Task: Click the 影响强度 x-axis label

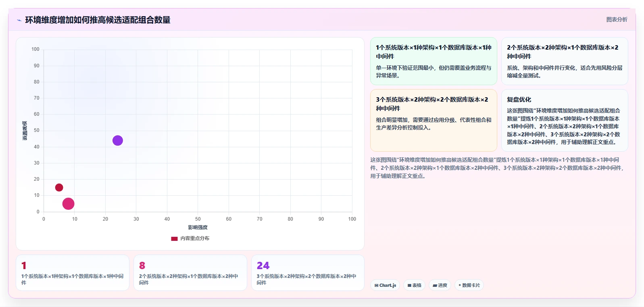Action: (198, 228)
